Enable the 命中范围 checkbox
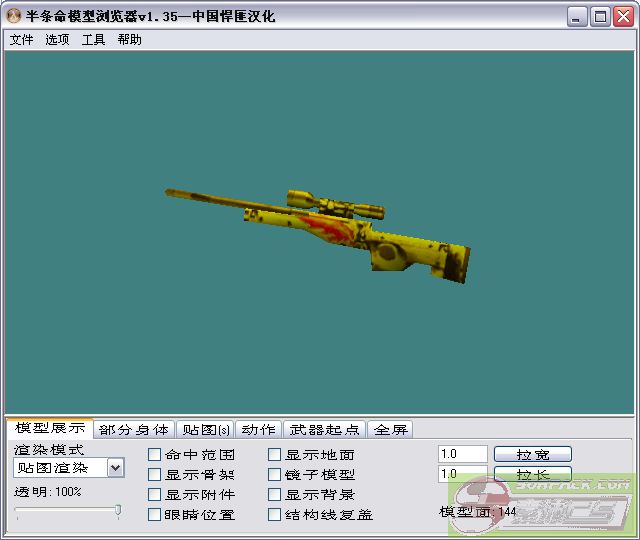Image resolution: width=640 pixels, height=540 pixels. [x=155, y=455]
